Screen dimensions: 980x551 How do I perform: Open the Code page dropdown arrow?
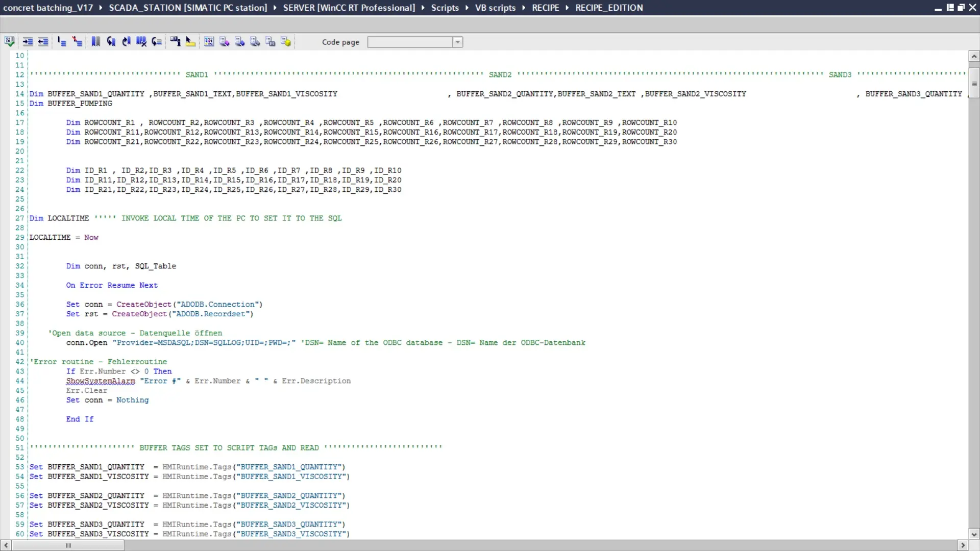pyautogui.click(x=458, y=42)
